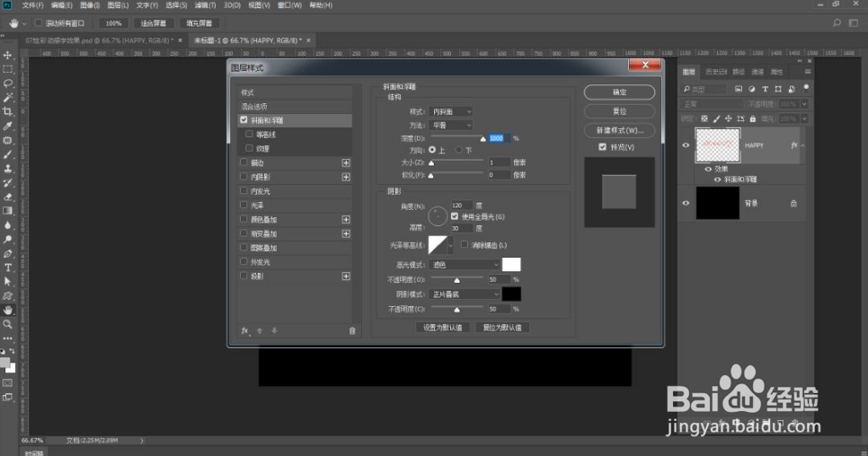Click the 确定 button
868x456 pixels.
[619, 92]
